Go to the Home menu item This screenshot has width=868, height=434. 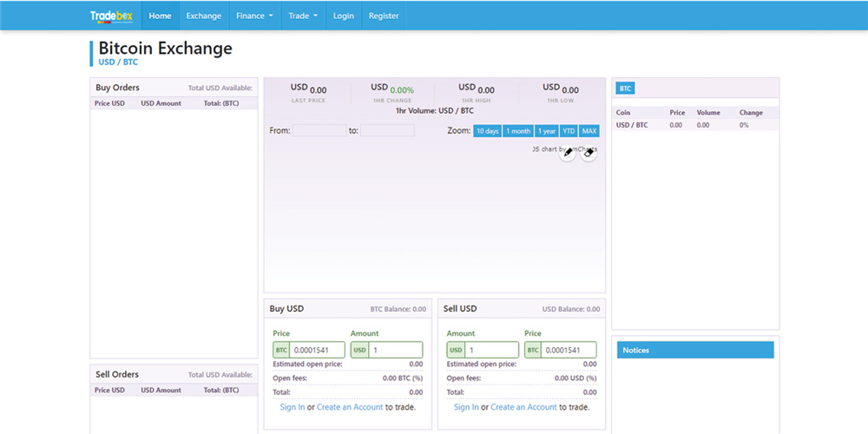tap(160, 16)
